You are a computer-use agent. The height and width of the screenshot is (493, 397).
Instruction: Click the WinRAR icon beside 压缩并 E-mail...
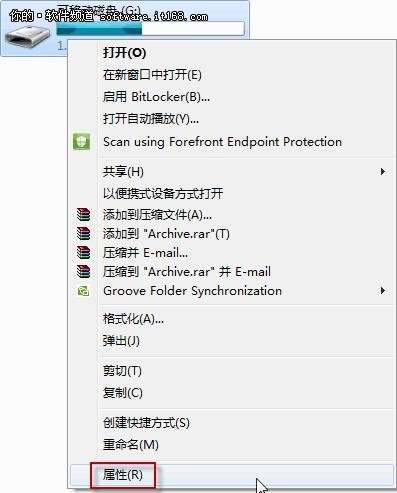pyautogui.click(x=83, y=253)
